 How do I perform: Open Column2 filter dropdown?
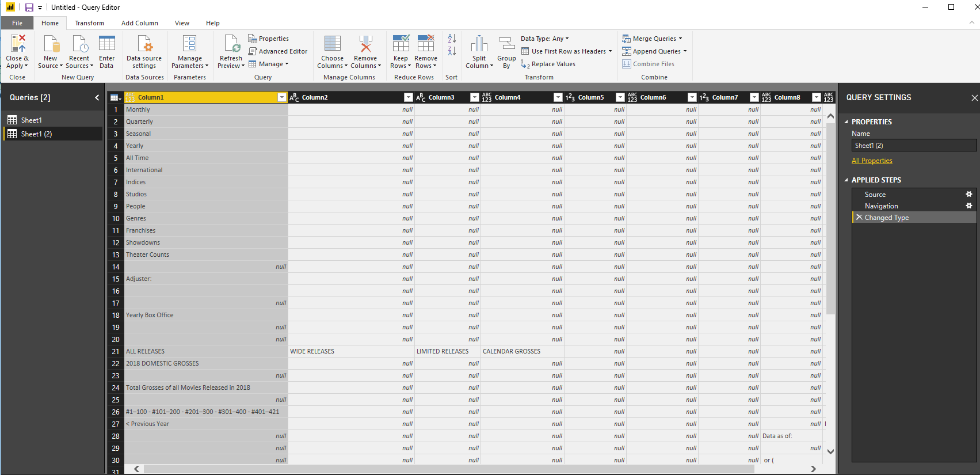(409, 97)
